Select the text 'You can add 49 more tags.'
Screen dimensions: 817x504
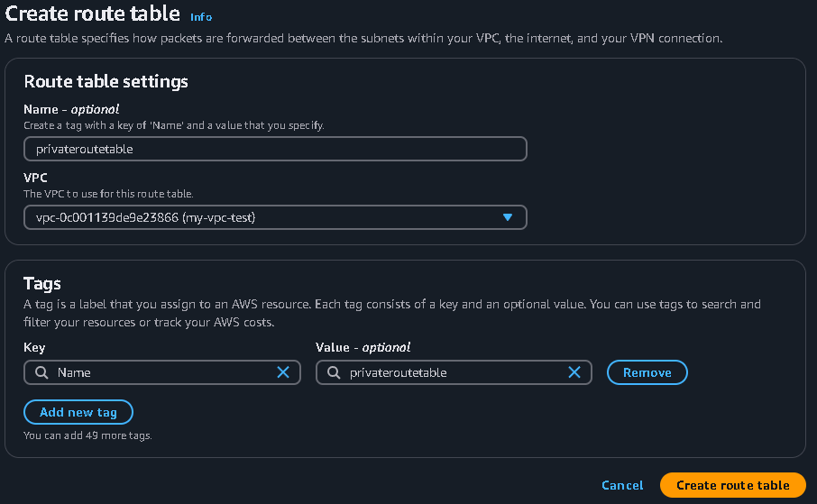pos(87,435)
